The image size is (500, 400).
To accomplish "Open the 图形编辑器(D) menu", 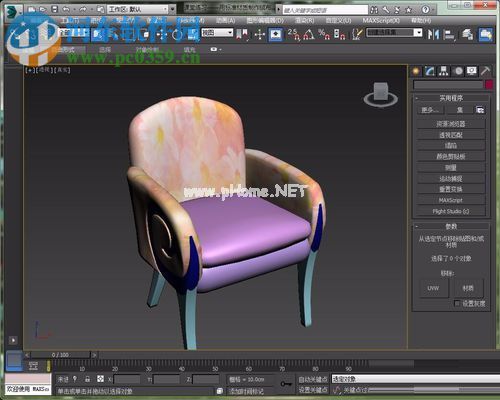I will [x=265, y=21].
